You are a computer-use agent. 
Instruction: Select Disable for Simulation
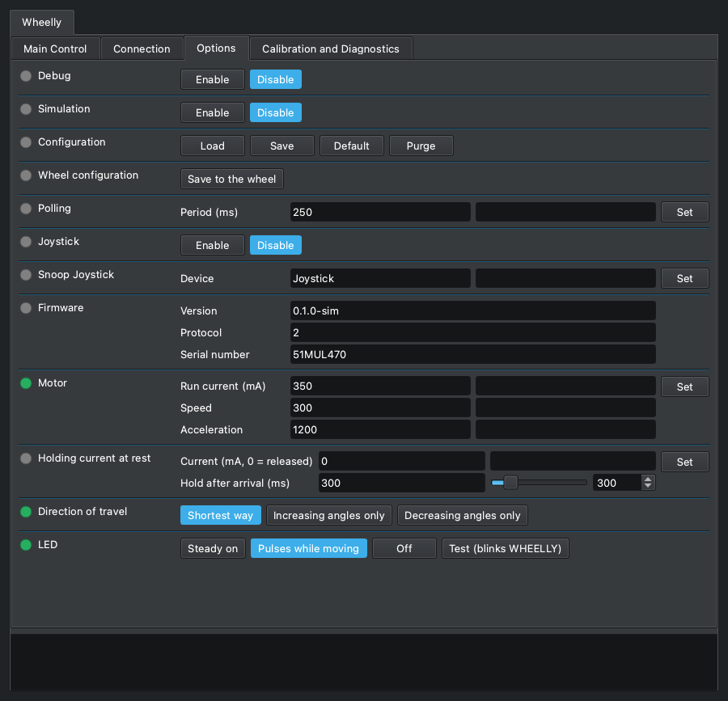pos(276,112)
